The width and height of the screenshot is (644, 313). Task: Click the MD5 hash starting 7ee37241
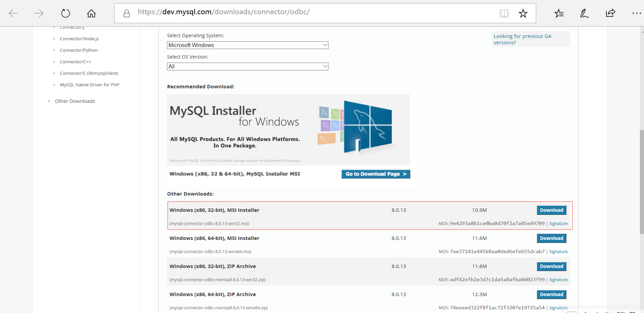[497, 251]
